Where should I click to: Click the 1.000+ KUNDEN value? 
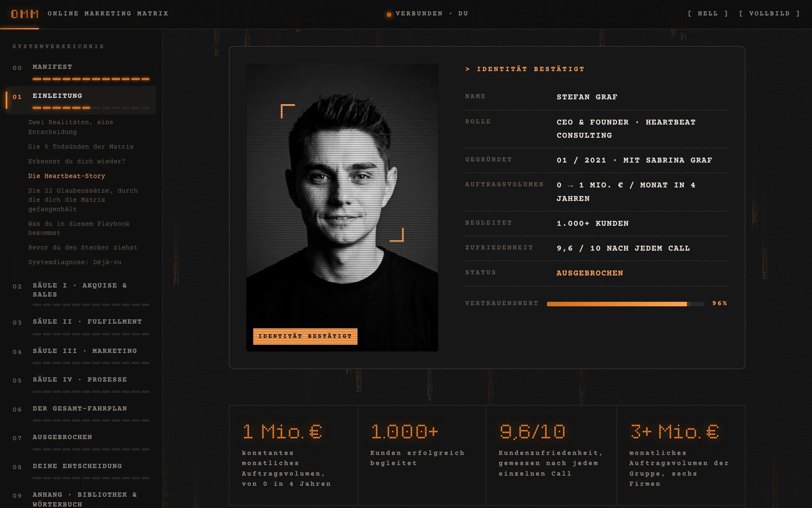(593, 224)
